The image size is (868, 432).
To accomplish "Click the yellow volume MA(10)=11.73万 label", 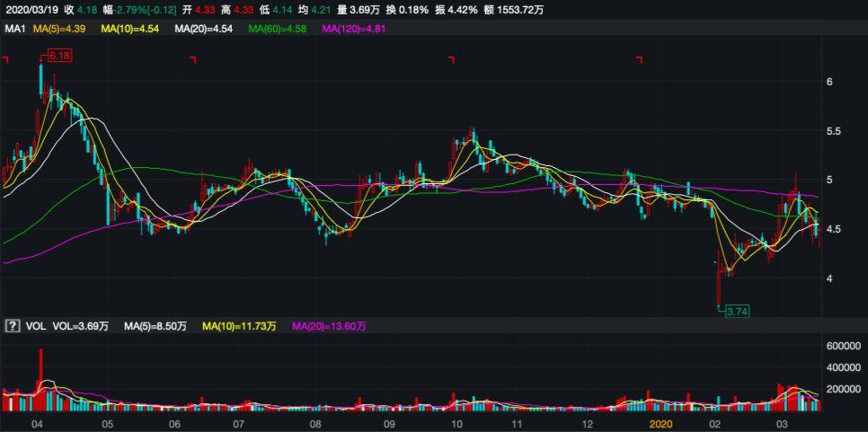I will 239,327.
